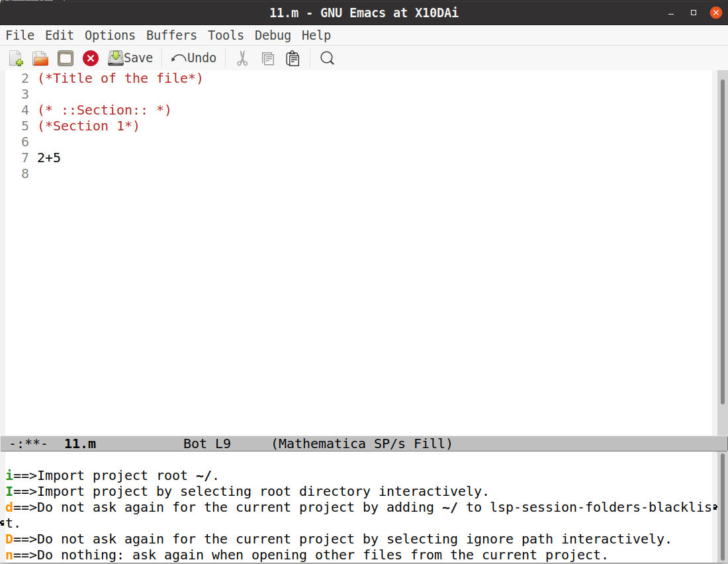Click the buffer name 11.m in the mode line

click(79, 444)
